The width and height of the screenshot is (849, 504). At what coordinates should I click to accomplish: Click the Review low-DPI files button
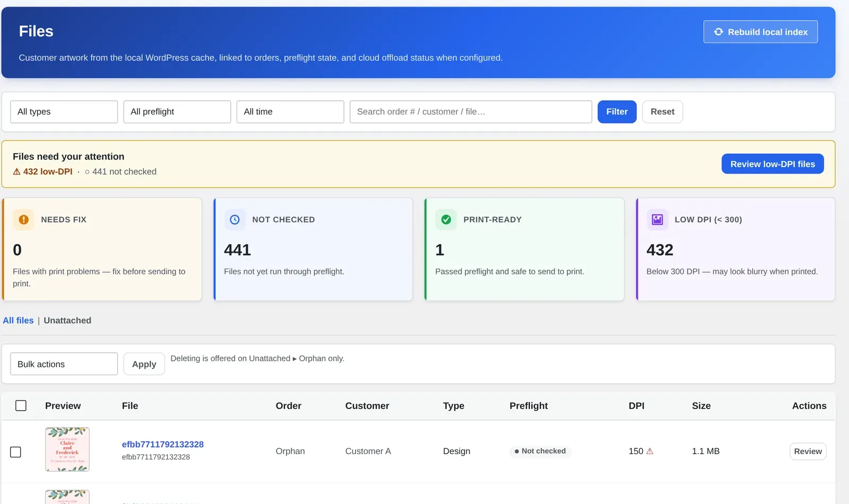773,164
